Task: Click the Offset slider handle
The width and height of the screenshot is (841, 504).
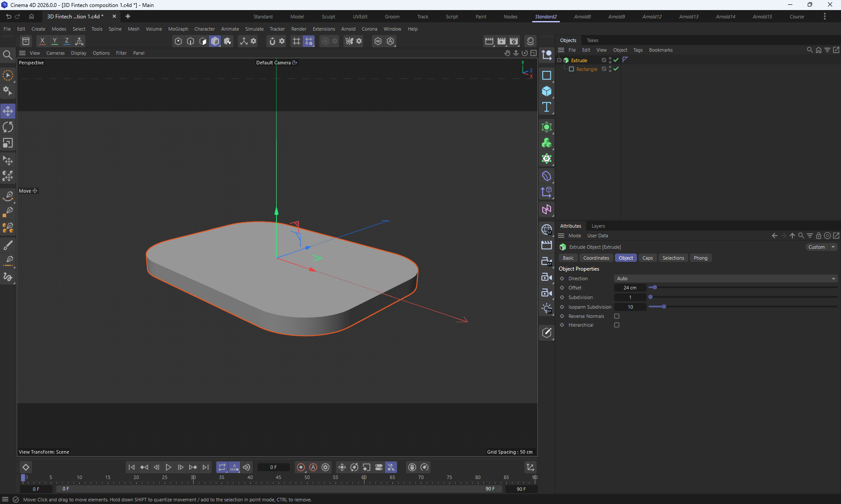Action: [654, 288]
